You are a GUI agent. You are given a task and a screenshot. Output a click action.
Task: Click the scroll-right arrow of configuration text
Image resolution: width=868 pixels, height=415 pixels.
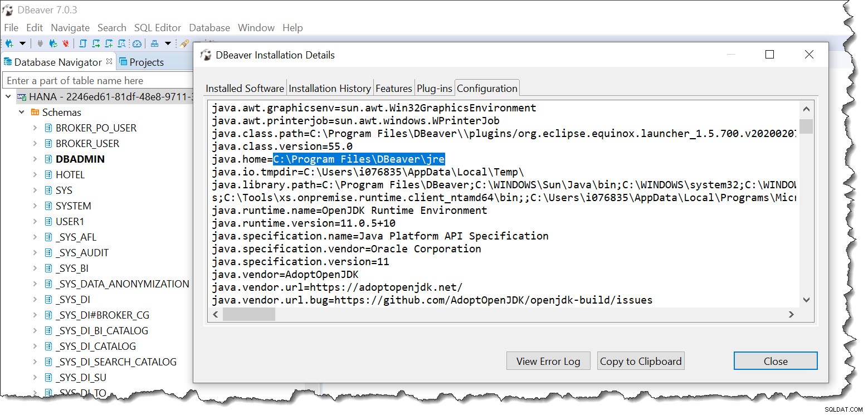(791, 315)
